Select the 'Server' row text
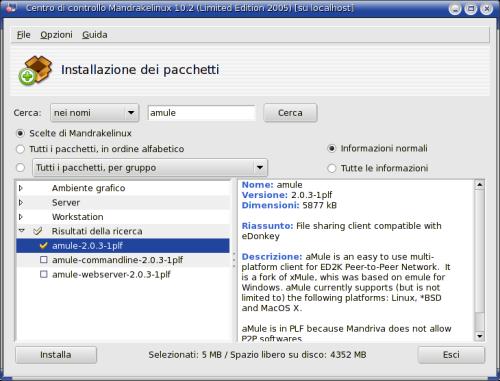The image size is (500, 381). point(66,202)
